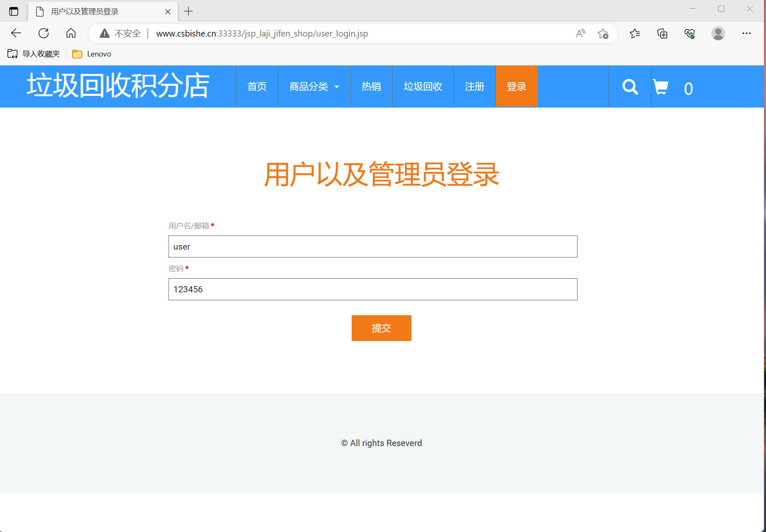The height and width of the screenshot is (532, 766).
Task: Open the Collections icon in the toolbar
Action: (x=662, y=34)
